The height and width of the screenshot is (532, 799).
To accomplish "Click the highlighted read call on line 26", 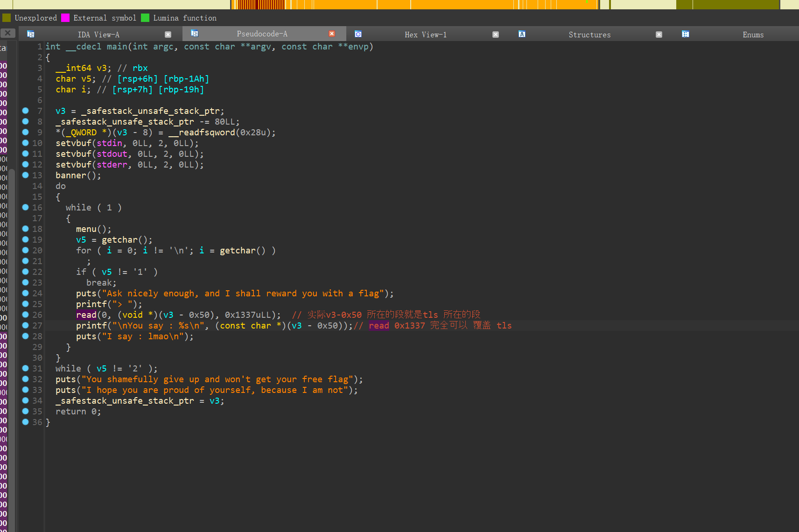I will (86, 315).
